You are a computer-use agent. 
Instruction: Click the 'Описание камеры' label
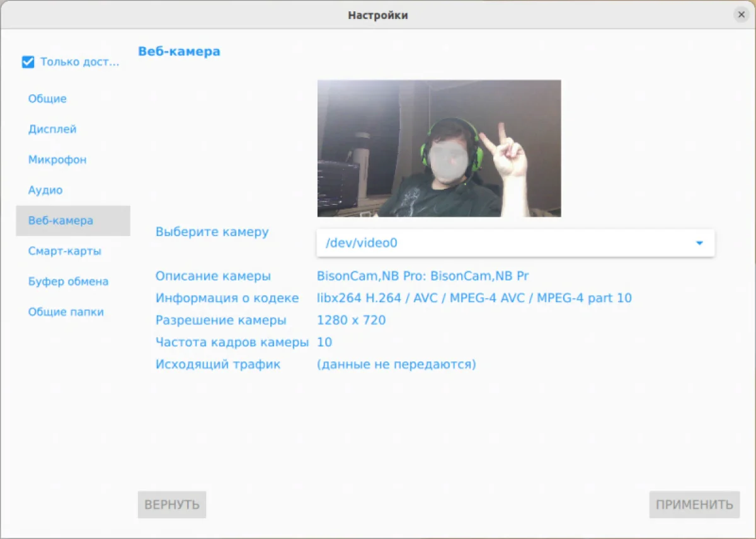(214, 276)
